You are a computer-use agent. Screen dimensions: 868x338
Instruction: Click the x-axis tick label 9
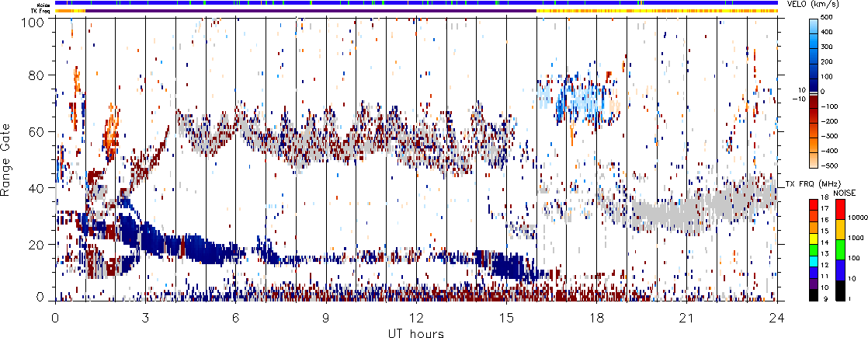point(326,317)
